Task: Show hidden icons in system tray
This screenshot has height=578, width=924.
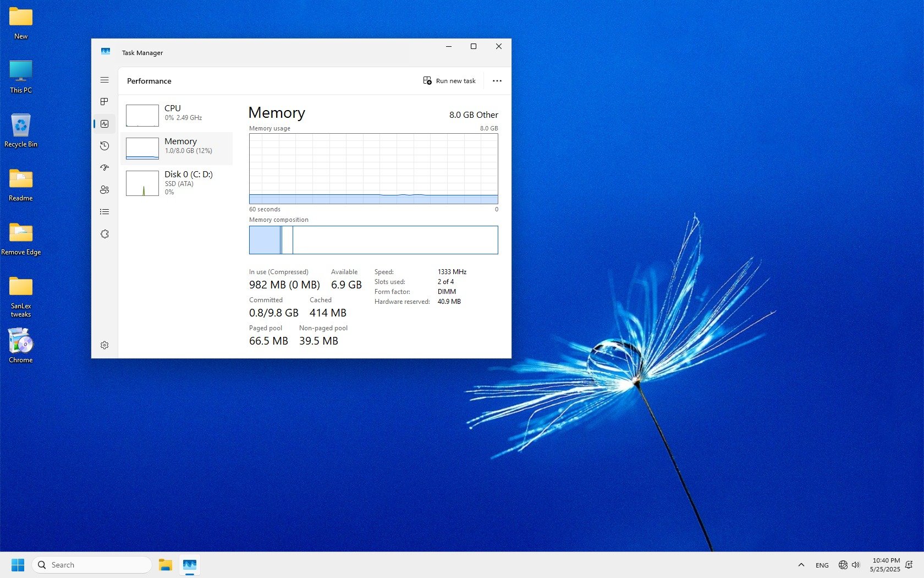Action: point(801,565)
